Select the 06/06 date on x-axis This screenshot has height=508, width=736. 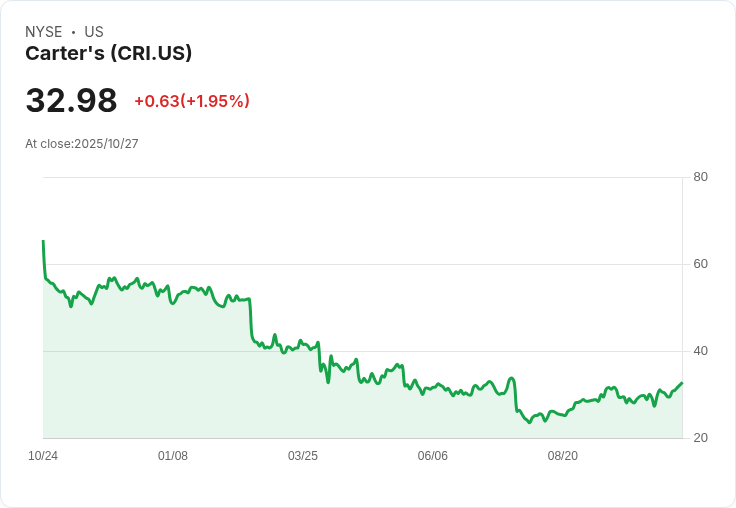point(433,456)
